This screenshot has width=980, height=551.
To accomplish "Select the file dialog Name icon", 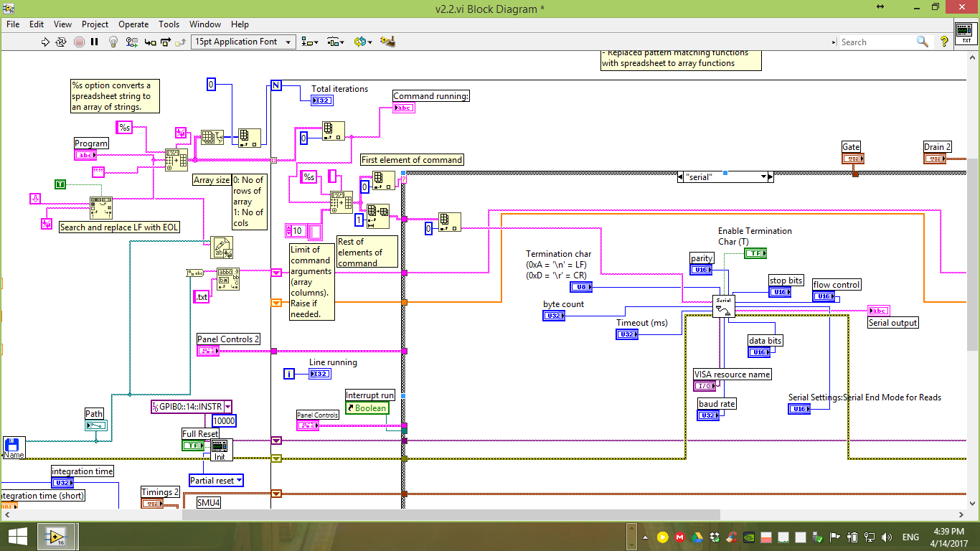I will coord(14,448).
